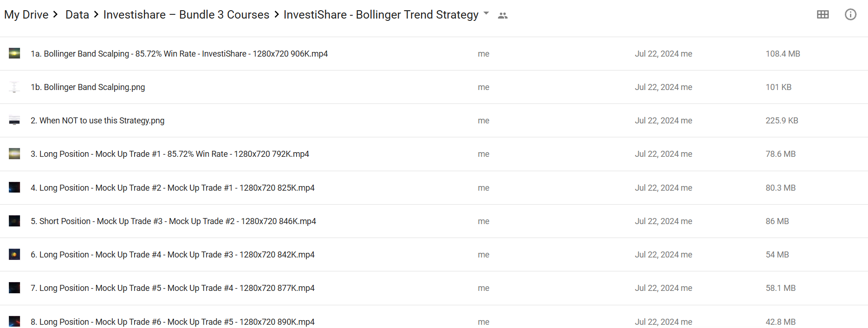Select 2. When NOT to use this Strategy.png
Image resolution: width=868 pixels, height=328 pixels.
pos(97,121)
